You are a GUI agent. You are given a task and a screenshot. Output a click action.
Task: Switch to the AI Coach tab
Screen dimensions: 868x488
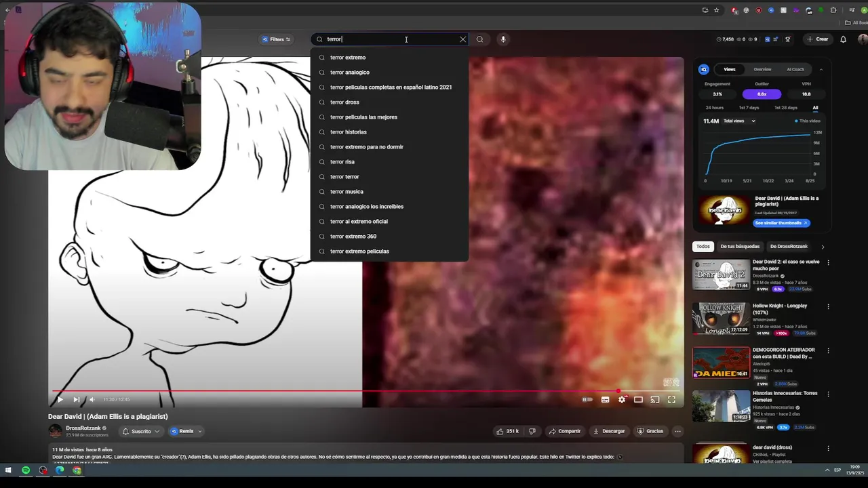pos(795,69)
